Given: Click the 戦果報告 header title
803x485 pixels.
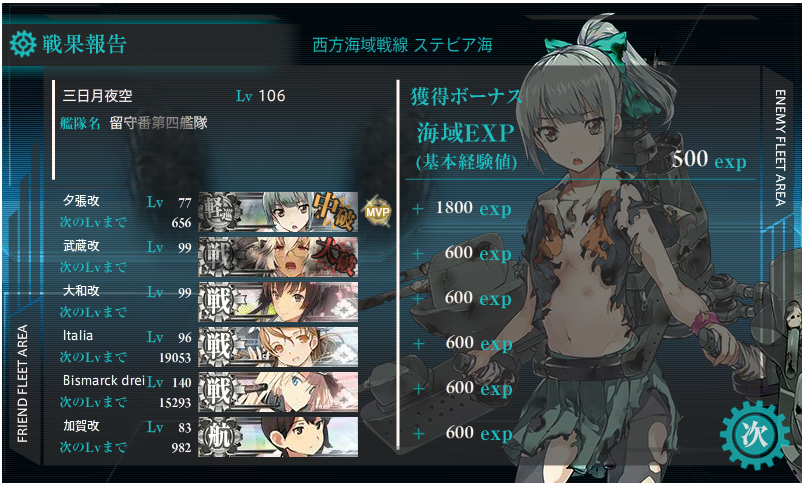Looking at the screenshot, I should [x=84, y=44].
